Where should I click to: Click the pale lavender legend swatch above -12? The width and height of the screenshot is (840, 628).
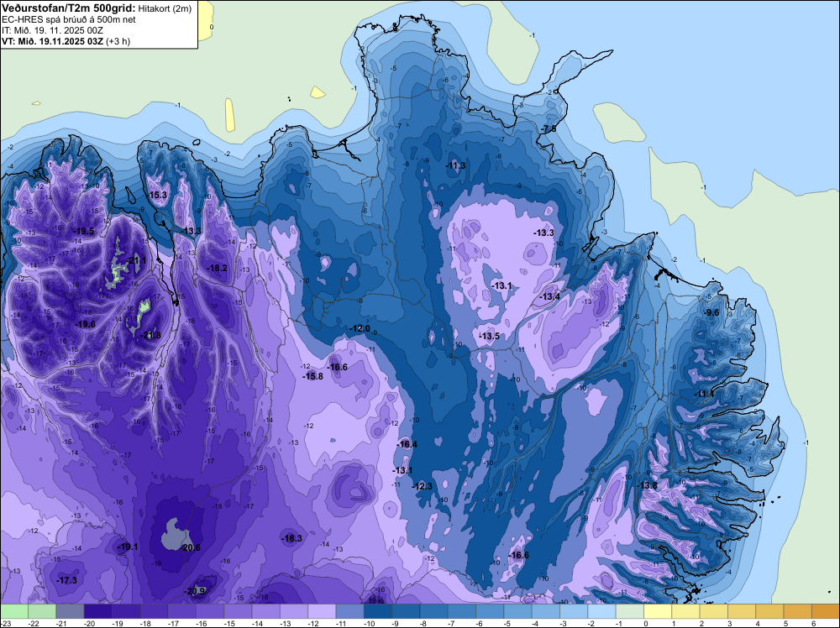point(322,611)
